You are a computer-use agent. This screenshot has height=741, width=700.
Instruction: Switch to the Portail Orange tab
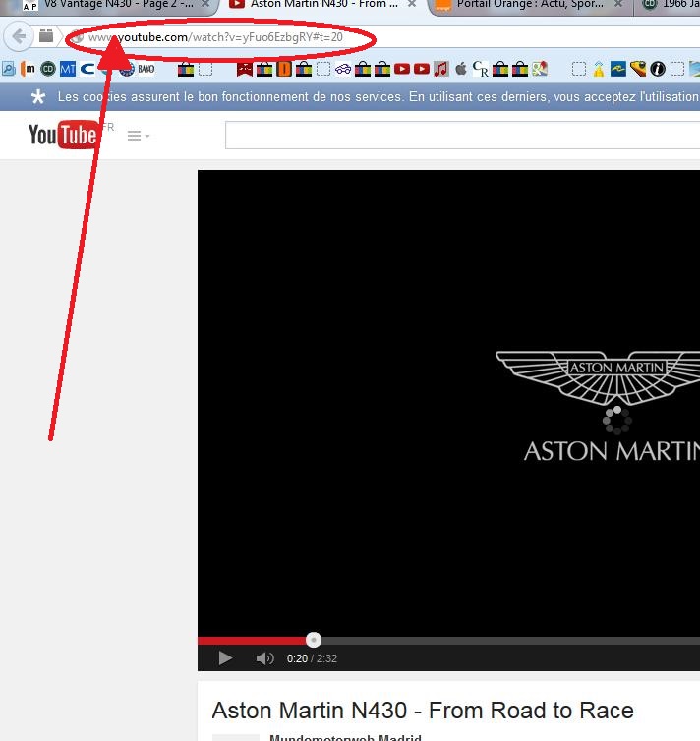[x=529, y=5]
